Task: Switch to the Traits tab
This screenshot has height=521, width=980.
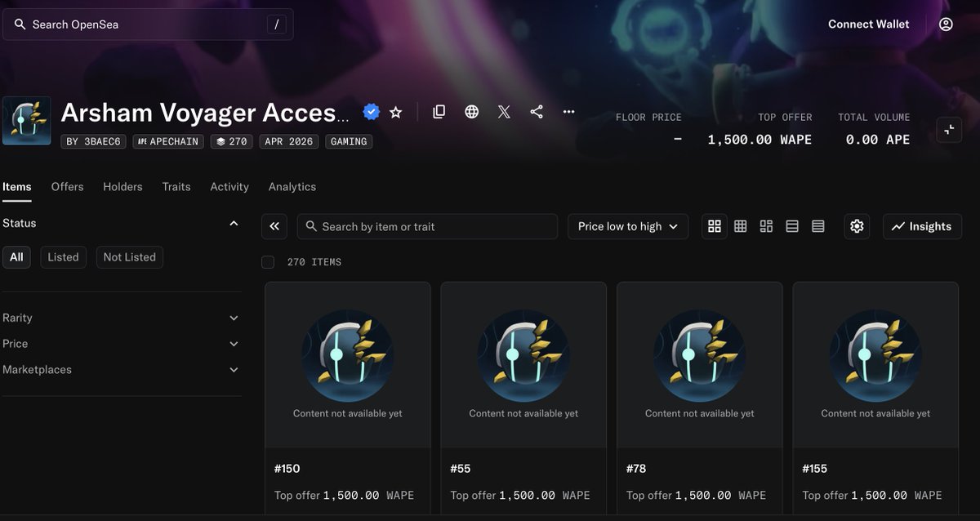Action: tap(176, 187)
